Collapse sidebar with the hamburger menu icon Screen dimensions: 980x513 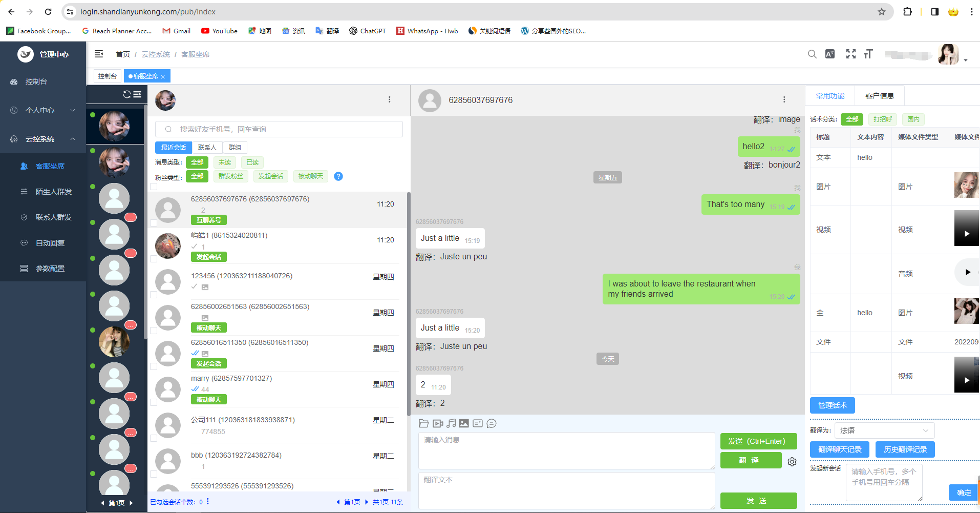coord(99,54)
